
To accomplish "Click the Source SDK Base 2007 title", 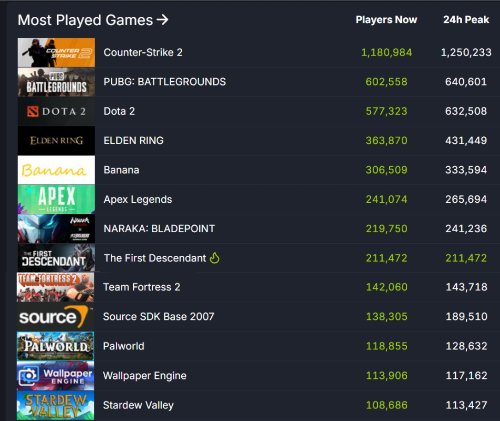I will pyautogui.click(x=159, y=316).
